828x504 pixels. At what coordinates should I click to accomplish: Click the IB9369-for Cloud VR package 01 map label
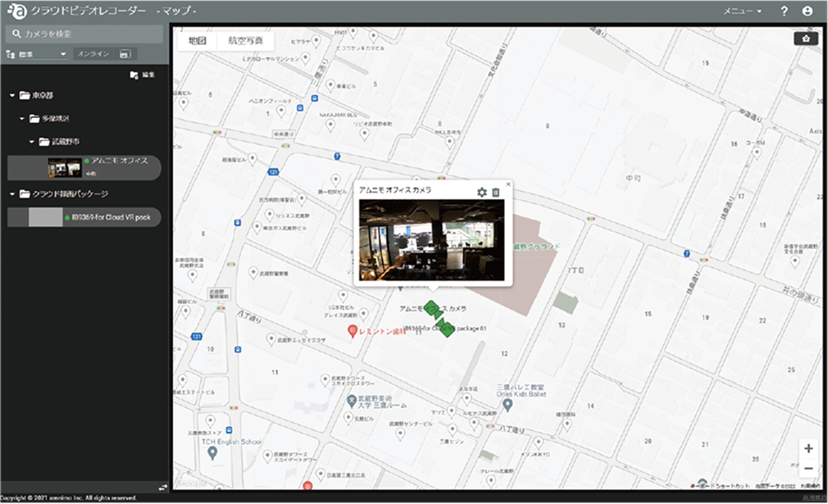pyautogui.click(x=445, y=329)
